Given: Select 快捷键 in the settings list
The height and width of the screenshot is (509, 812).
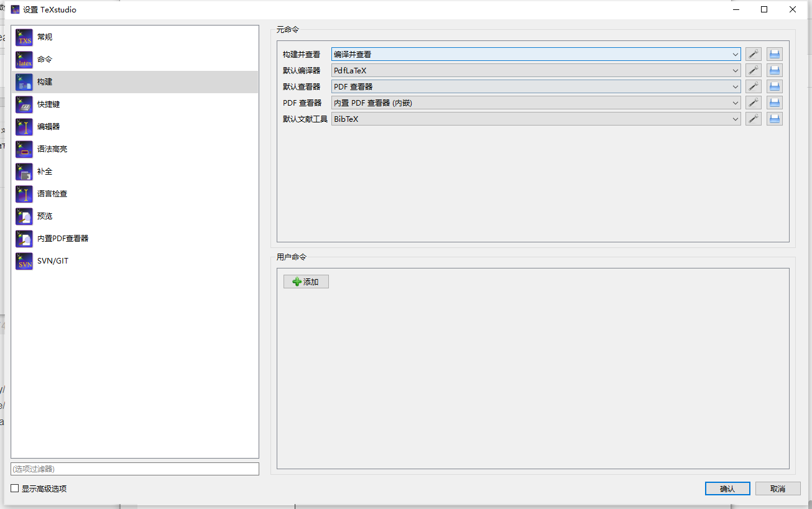Looking at the screenshot, I should (x=135, y=104).
